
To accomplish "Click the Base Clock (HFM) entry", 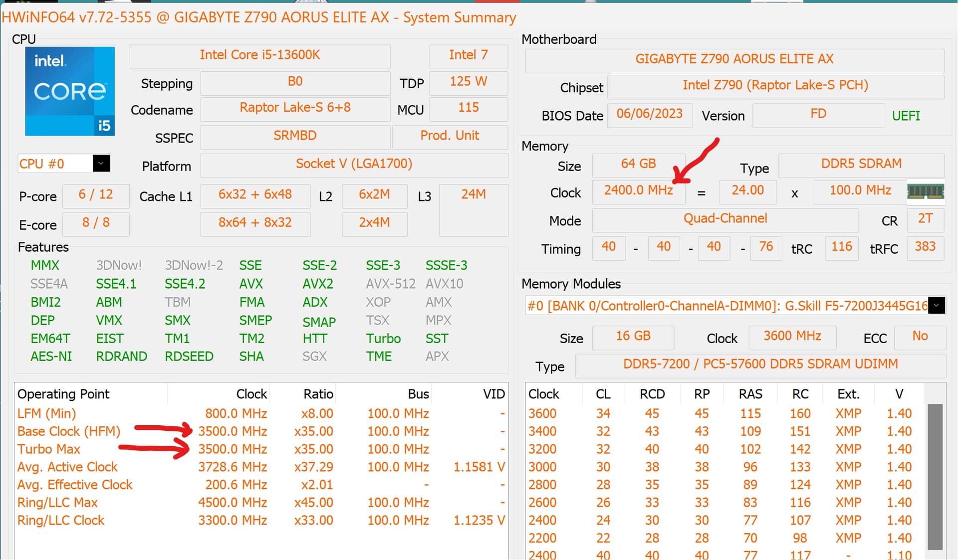I will pos(68,431).
